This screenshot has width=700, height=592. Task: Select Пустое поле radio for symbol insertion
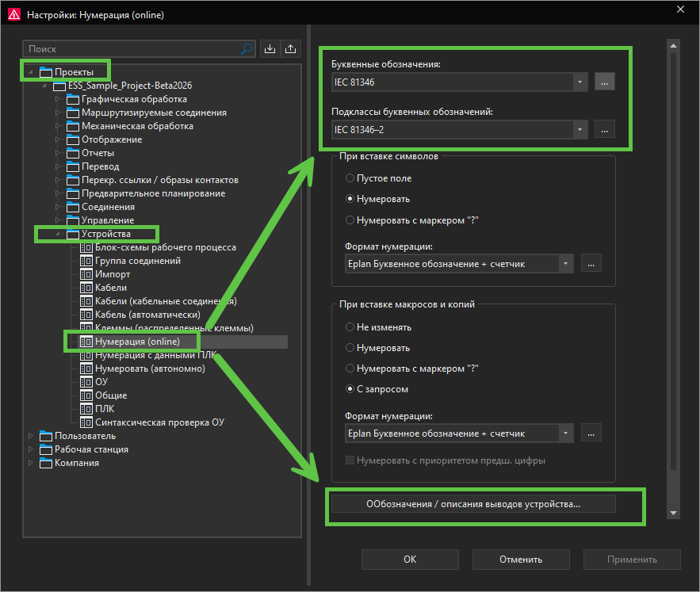[x=350, y=178]
